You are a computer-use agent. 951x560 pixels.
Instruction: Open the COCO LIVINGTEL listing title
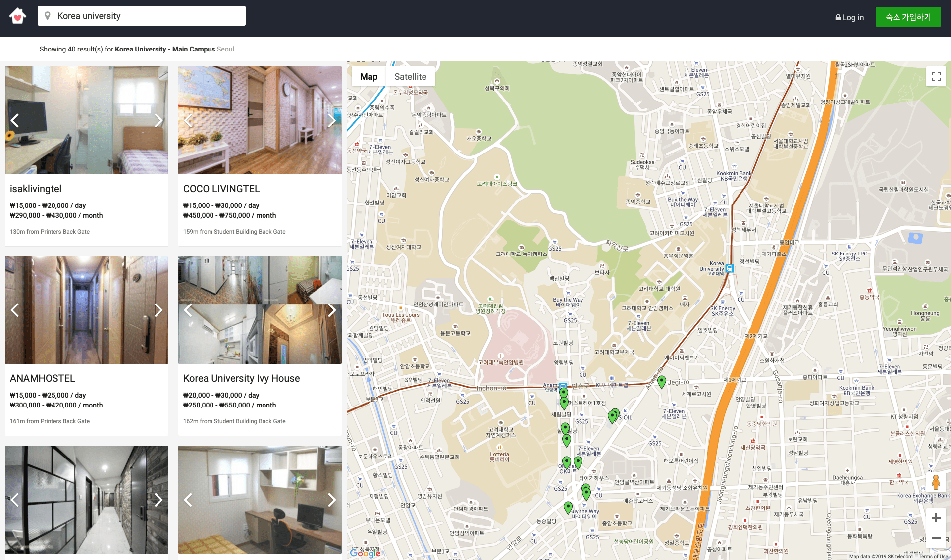pos(221,189)
